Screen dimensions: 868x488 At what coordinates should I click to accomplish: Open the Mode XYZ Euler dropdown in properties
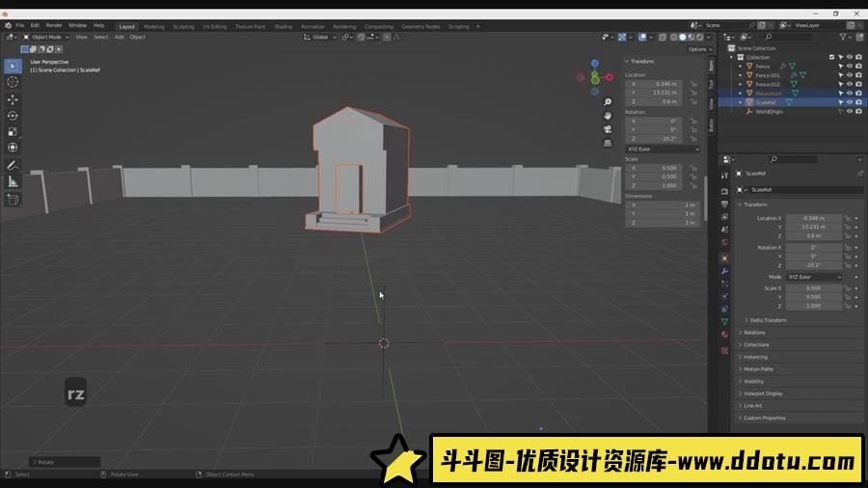click(813, 277)
